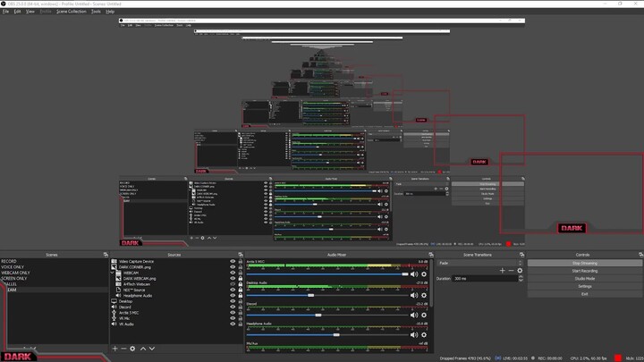644x362 pixels.
Task: Undock the Sources panel
Action: [x=241, y=255]
